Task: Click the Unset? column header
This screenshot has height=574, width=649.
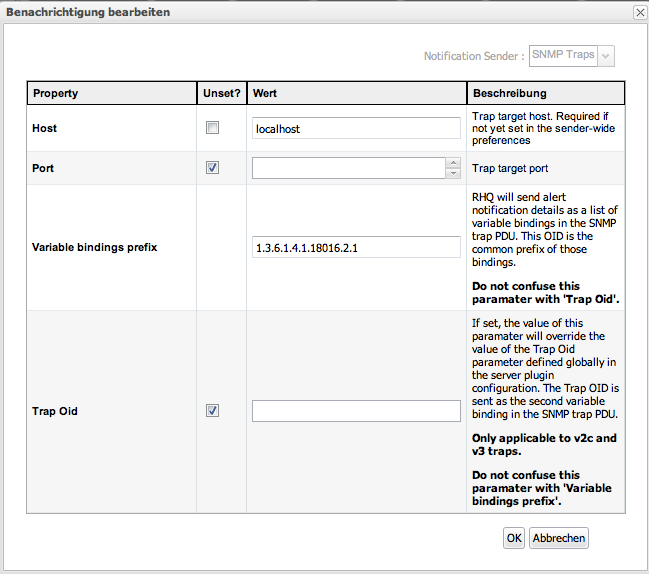Action: 222,93
